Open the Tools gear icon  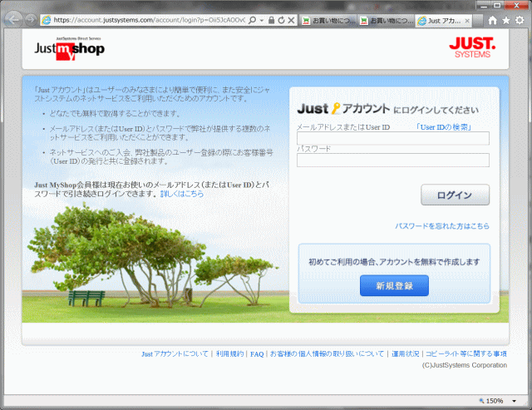520,20
